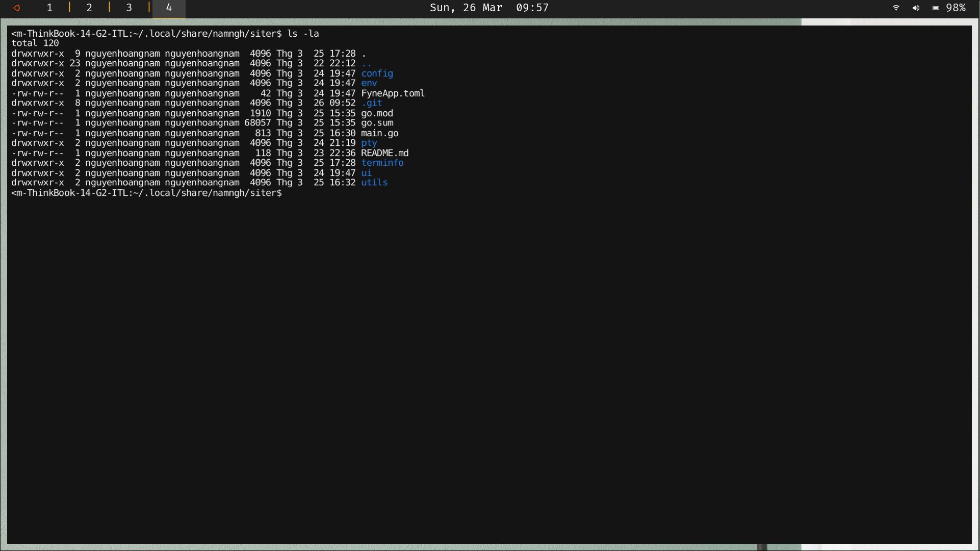Click the date and time clock
The width and height of the screenshot is (980, 551).
[x=489, y=8]
